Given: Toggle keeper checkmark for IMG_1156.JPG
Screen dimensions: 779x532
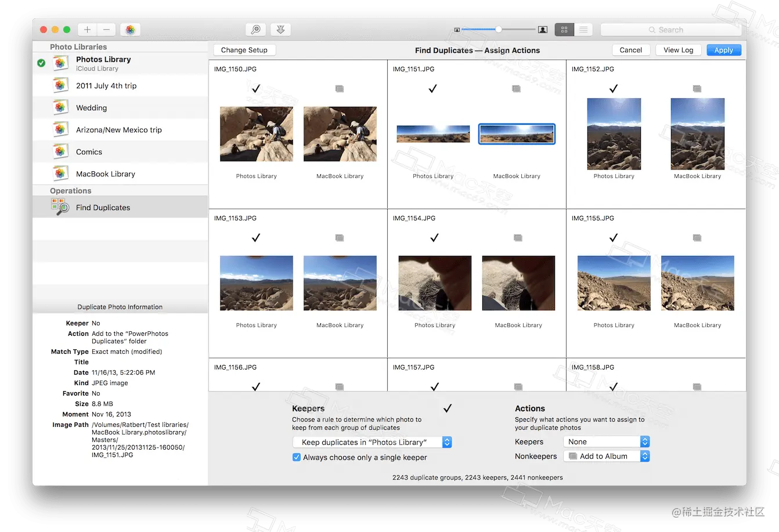Looking at the screenshot, I should pos(256,386).
